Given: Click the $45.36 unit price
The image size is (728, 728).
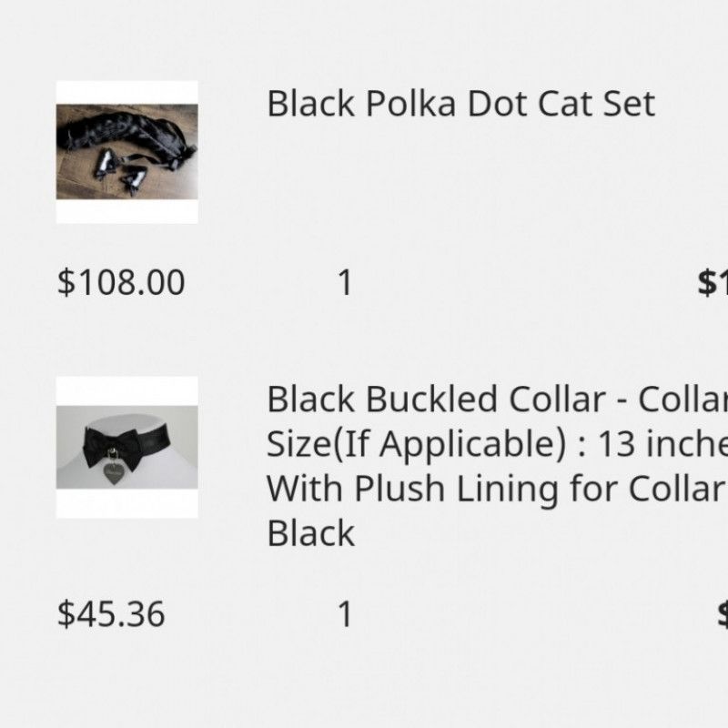Looking at the screenshot, I should [x=111, y=614].
